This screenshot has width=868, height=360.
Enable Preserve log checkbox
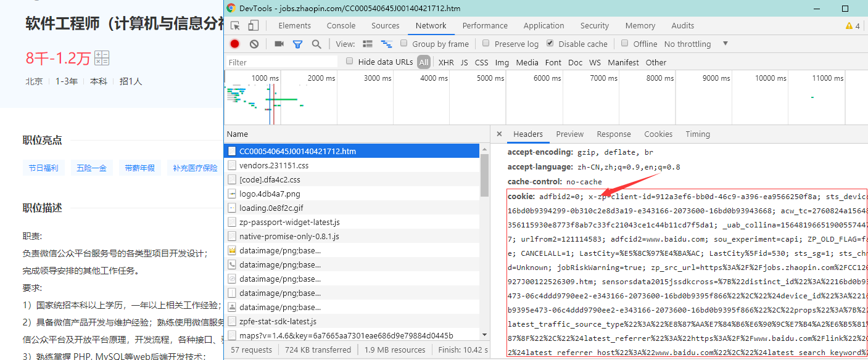pyautogui.click(x=486, y=43)
